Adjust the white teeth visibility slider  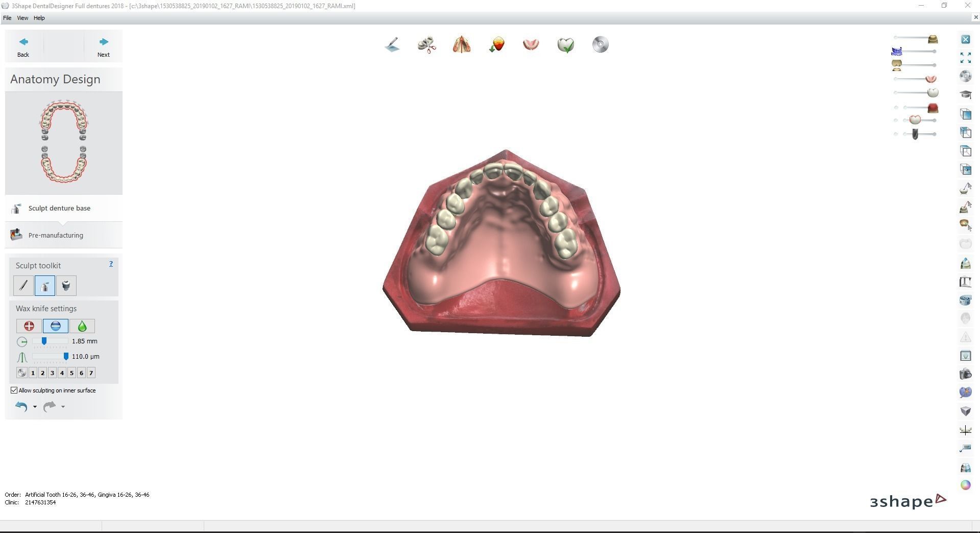click(933, 92)
